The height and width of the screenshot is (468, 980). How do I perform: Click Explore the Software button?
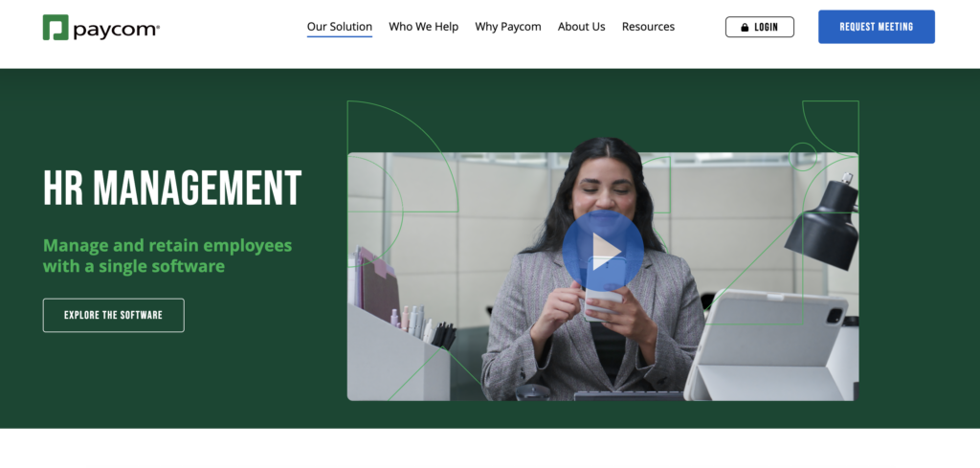coord(113,315)
